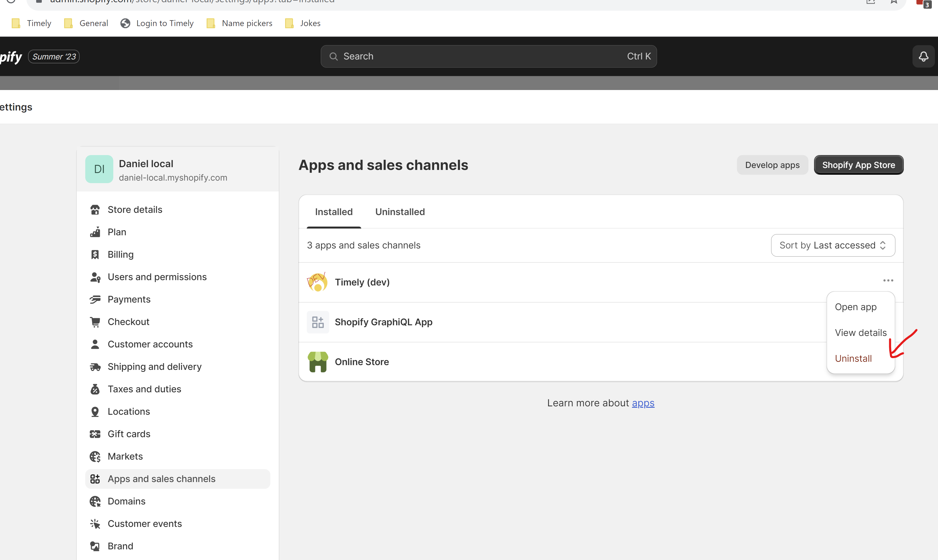
Task: Click the Markets globe icon
Action: tap(95, 457)
